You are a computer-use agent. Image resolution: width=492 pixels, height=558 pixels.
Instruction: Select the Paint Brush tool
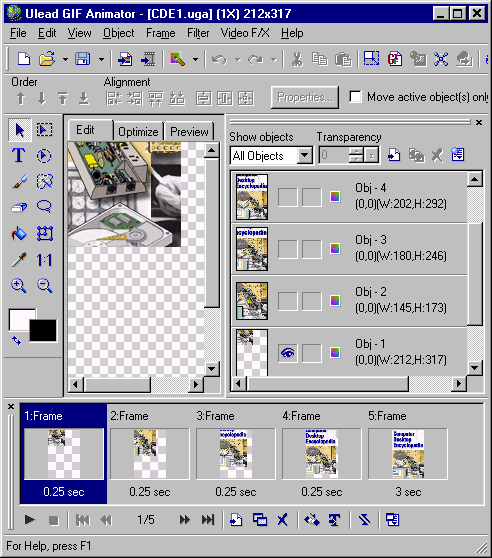pyautogui.click(x=19, y=181)
